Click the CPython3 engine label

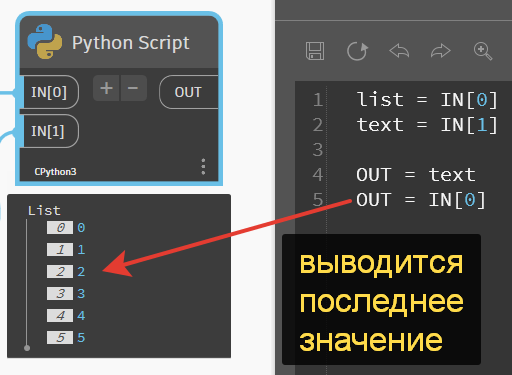pyautogui.click(x=55, y=172)
